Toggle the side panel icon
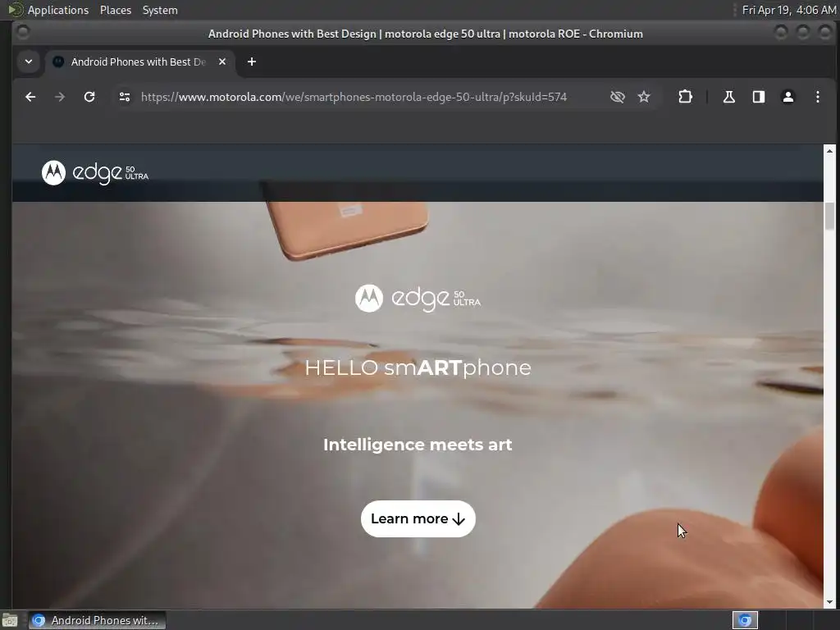 [x=759, y=97]
